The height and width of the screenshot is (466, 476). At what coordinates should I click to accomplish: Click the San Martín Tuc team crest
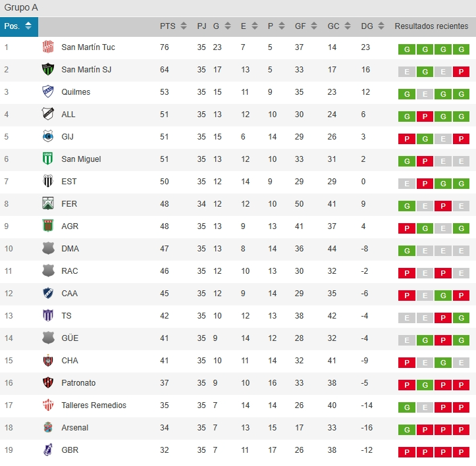point(48,47)
